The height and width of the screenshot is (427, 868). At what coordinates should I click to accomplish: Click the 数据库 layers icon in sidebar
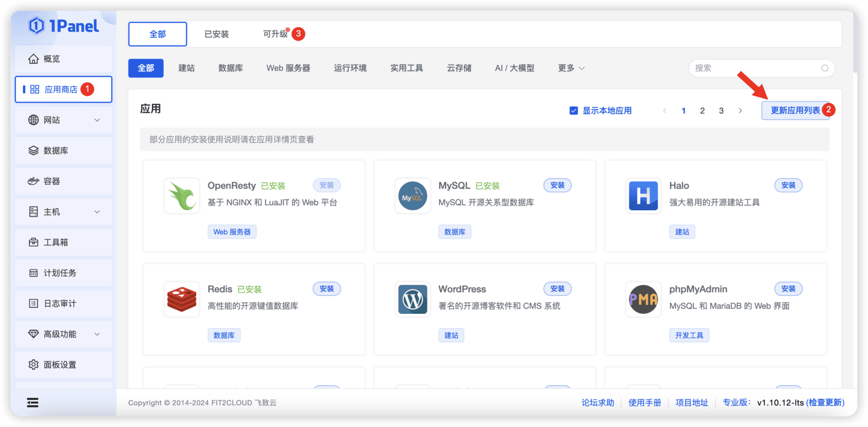[34, 151]
